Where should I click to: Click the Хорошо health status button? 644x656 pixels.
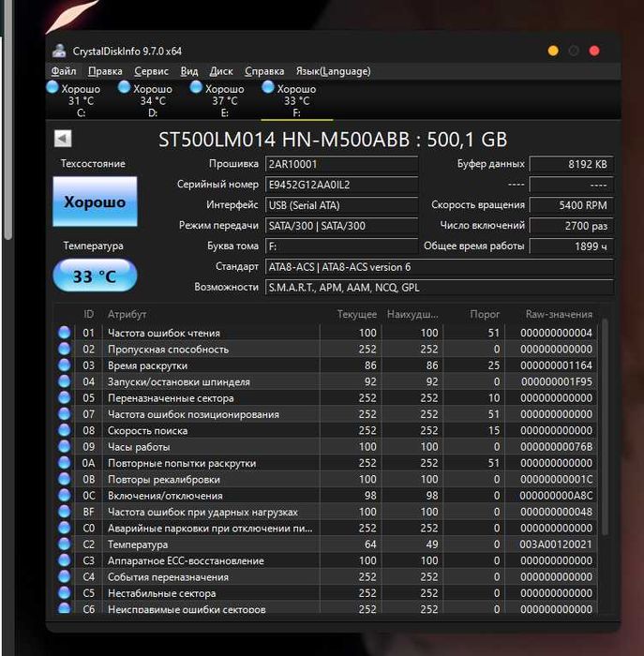click(95, 201)
